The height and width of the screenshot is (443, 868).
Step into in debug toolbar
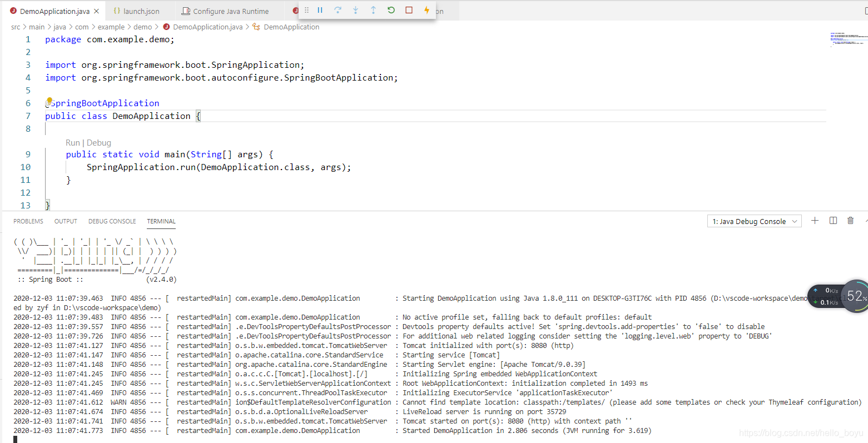[356, 11]
